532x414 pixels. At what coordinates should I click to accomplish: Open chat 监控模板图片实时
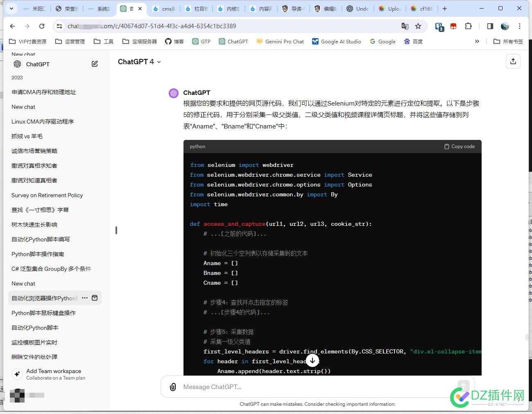click(x=55, y=342)
